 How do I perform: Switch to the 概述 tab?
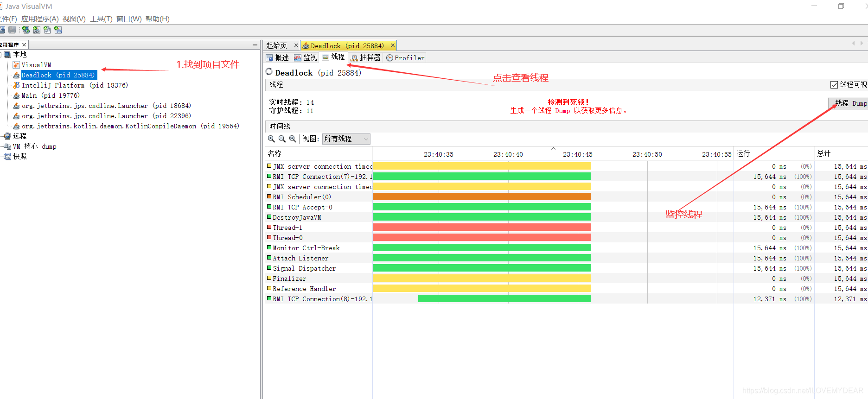pyautogui.click(x=277, y=58)
